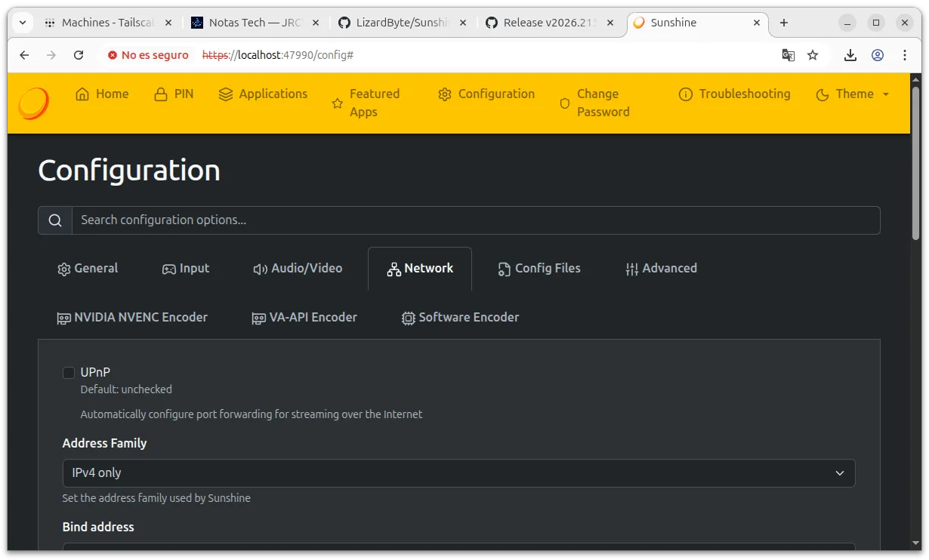Image resolution: width=929 pixels, height=560 pixels.
Task: Click the browser back arrow
Action: [25, 55]
